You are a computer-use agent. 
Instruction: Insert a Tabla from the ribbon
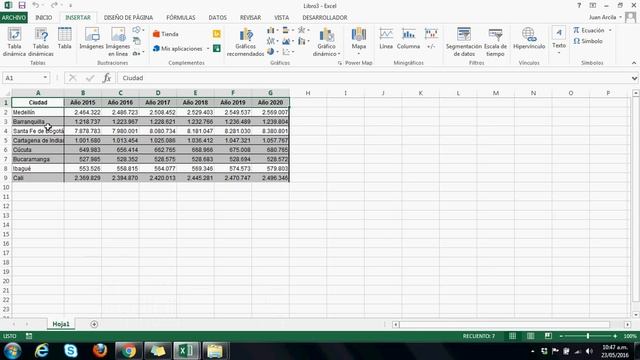(64, 39)
